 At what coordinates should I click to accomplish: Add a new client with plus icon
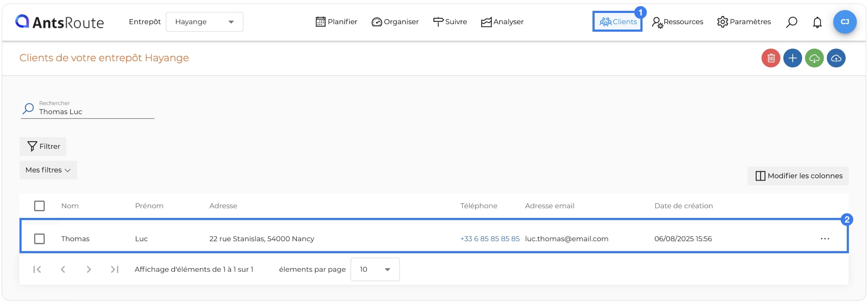point(792,58)
